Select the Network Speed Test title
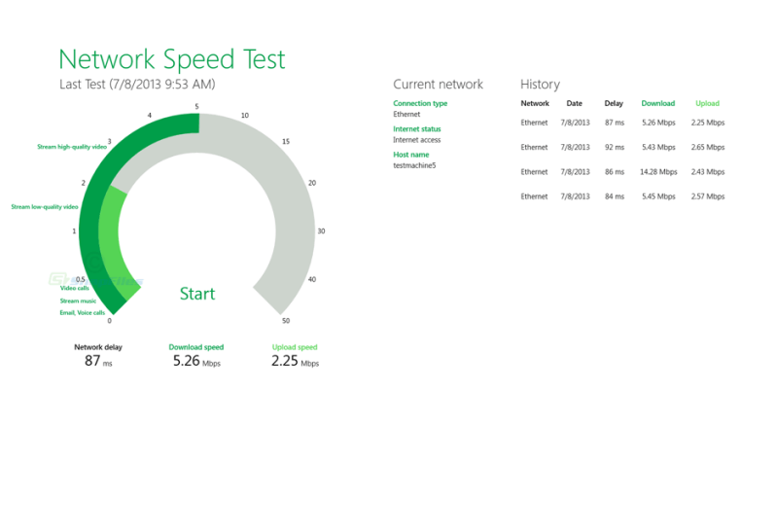 pos(172,59)
